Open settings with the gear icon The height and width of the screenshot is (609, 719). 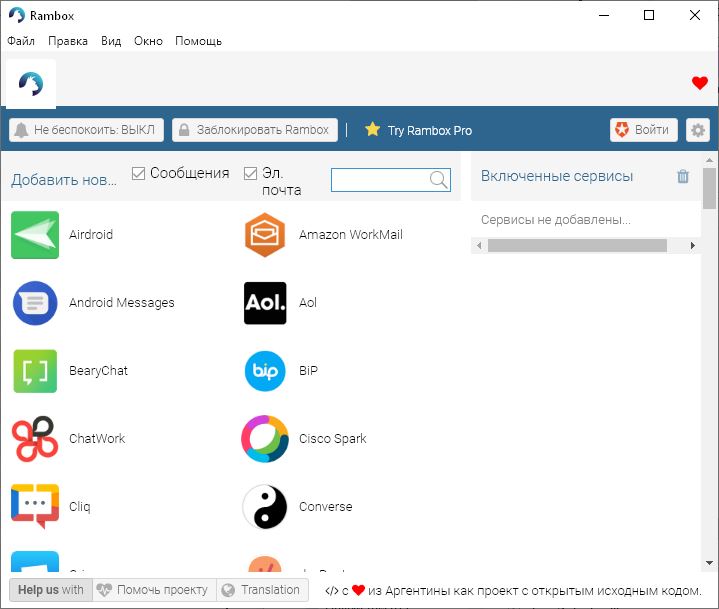697,130
